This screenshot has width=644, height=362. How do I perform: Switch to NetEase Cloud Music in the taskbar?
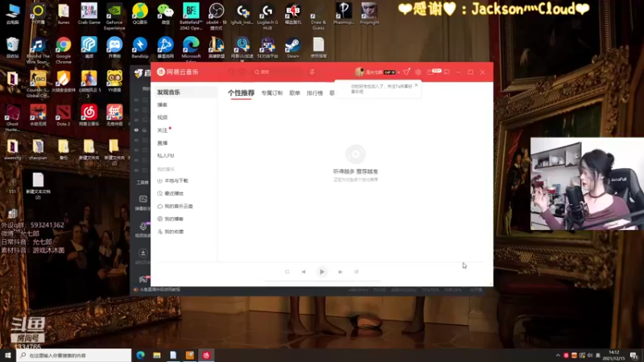[x=206, y=355]
